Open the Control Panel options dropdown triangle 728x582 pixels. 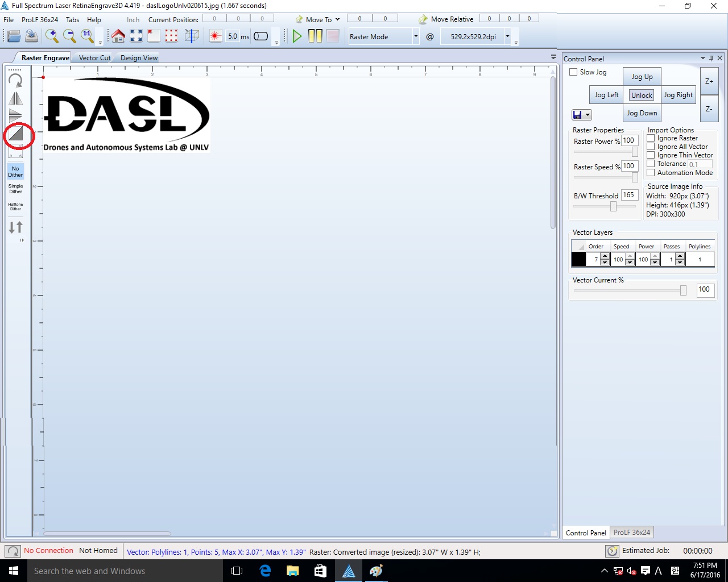click(x=703, y=58)
